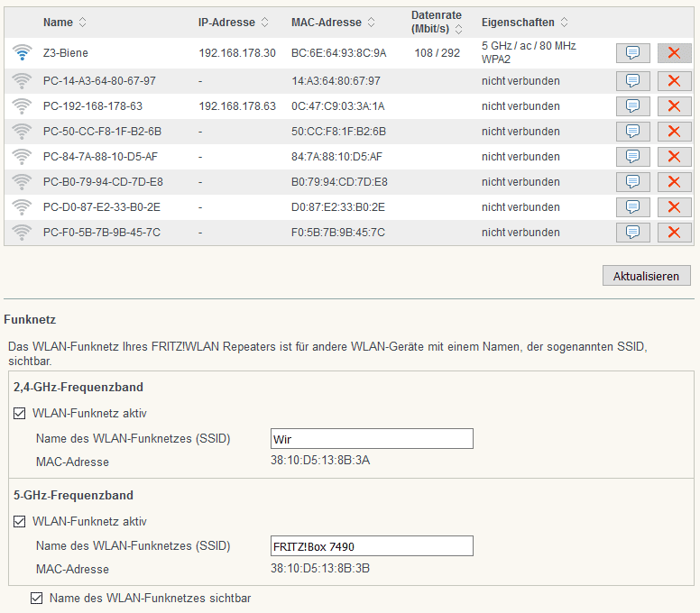Click the blue Wi-Fi icon of Z3-Biene
This screenshot has width=700, height=613.
click(x=22, y=52)
